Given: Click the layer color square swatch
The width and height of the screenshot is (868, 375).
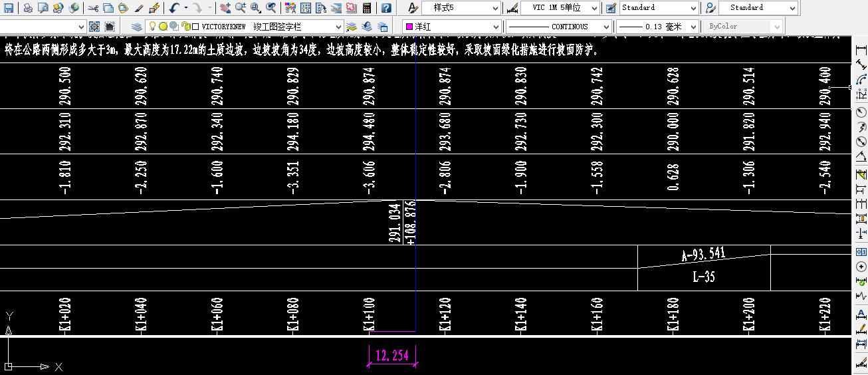Looking at the screenshot, I should [x=195, y=27].
